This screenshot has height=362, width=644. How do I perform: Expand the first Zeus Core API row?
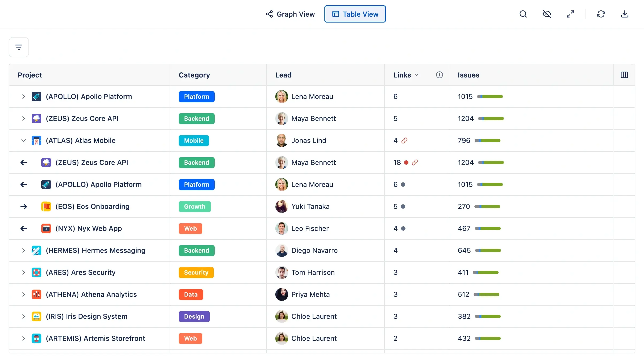coord(23,119)
